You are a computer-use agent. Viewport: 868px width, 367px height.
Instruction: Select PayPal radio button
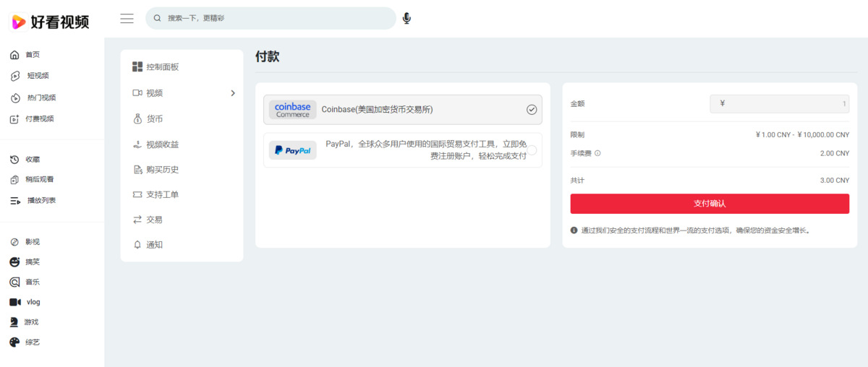coord(532,150)
